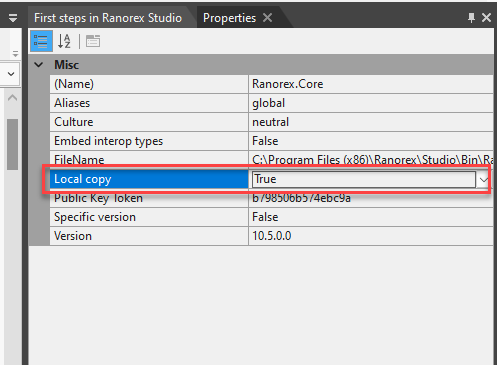The image size is (497, 365).
Task: Switch to First steps in Ranorex Studio tab
Action: click(x=108, y=18)
